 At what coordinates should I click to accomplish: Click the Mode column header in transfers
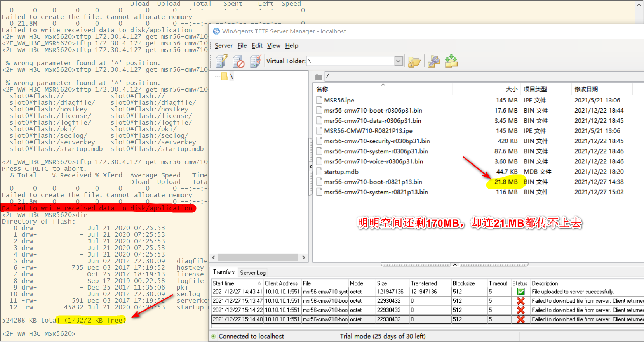[362, 283]
